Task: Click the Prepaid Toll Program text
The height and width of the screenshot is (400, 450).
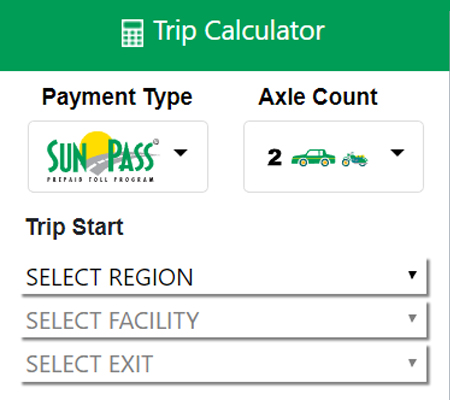Action: coord(100,180)
